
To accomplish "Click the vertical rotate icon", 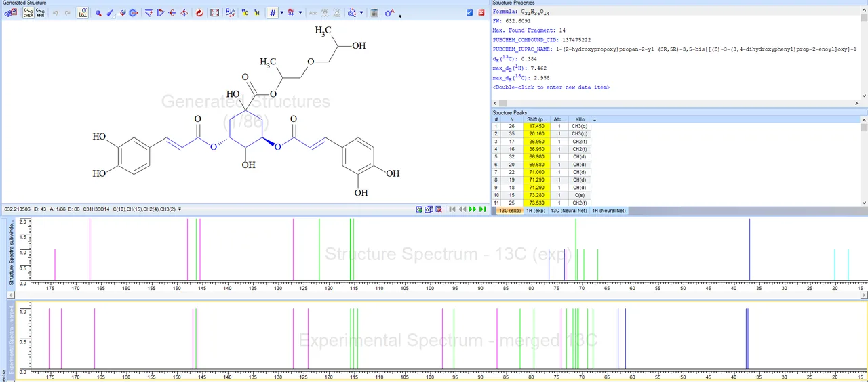I will click(x=184, y=13).
